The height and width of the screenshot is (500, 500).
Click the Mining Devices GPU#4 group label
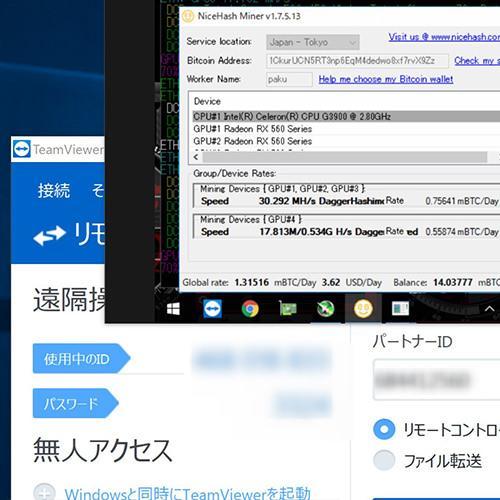(x=251, y=220)
